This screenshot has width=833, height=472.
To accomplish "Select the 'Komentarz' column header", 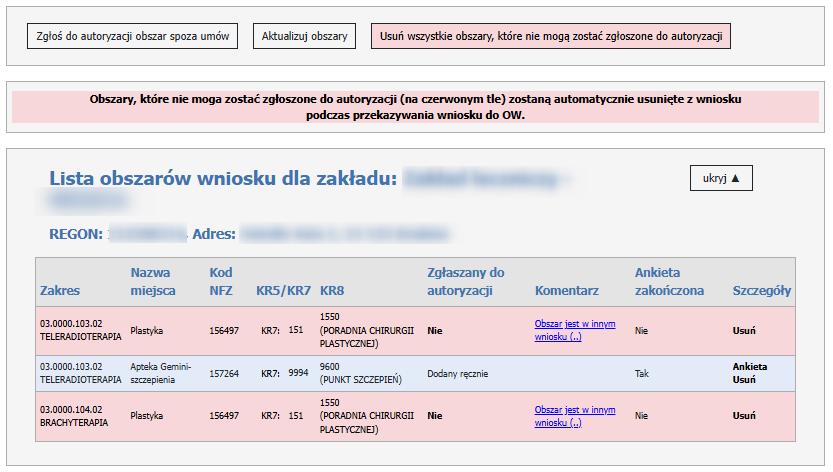I will pyautogui.click(x=567, y=291).
